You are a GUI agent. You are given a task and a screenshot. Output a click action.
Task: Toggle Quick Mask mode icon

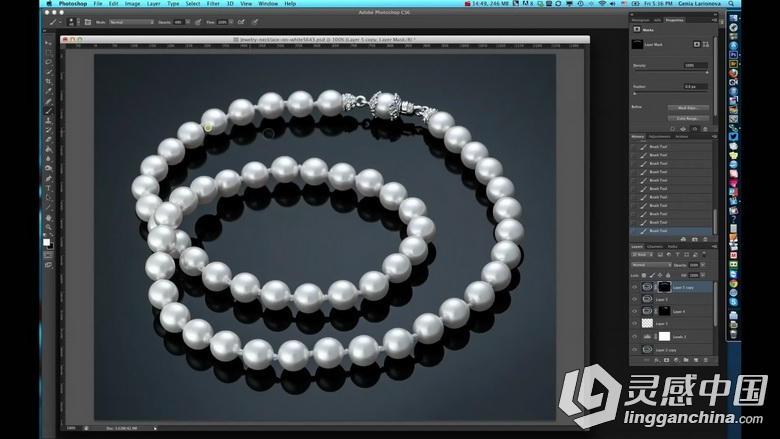click(48, 256)
